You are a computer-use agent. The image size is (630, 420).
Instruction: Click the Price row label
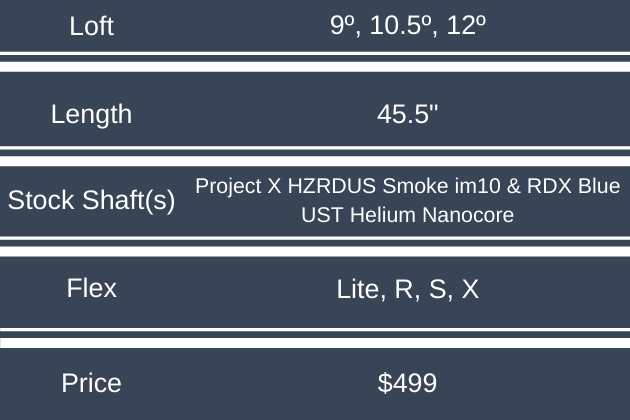click(92, 383)
